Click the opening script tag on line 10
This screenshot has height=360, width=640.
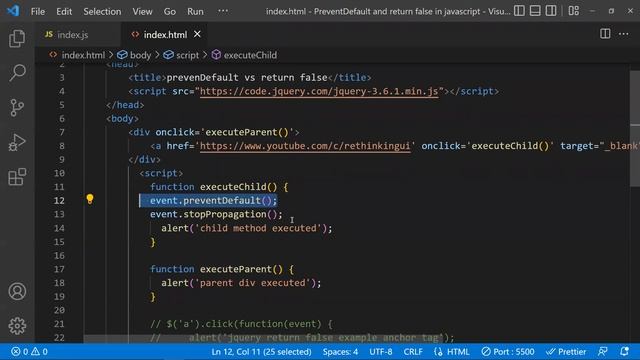pos(161,173)
